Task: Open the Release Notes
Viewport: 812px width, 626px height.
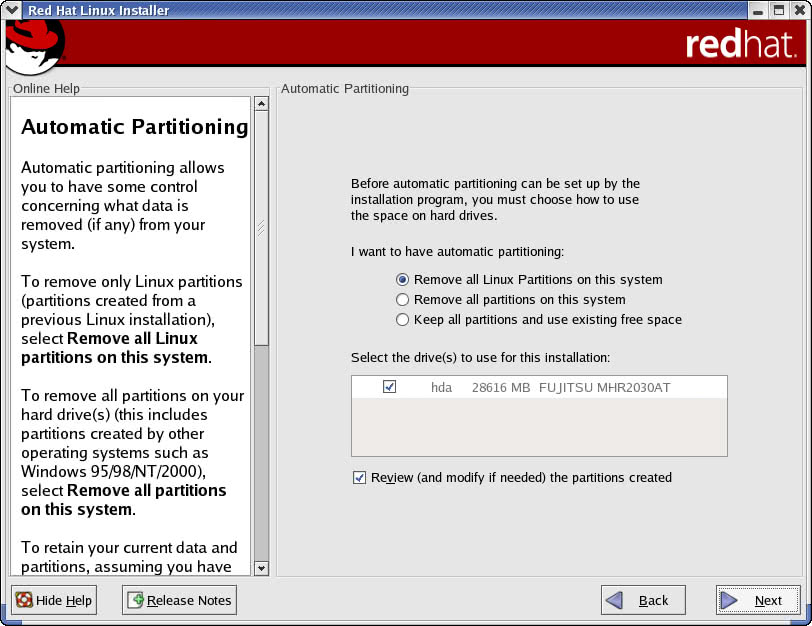Action: coord(180,600)
